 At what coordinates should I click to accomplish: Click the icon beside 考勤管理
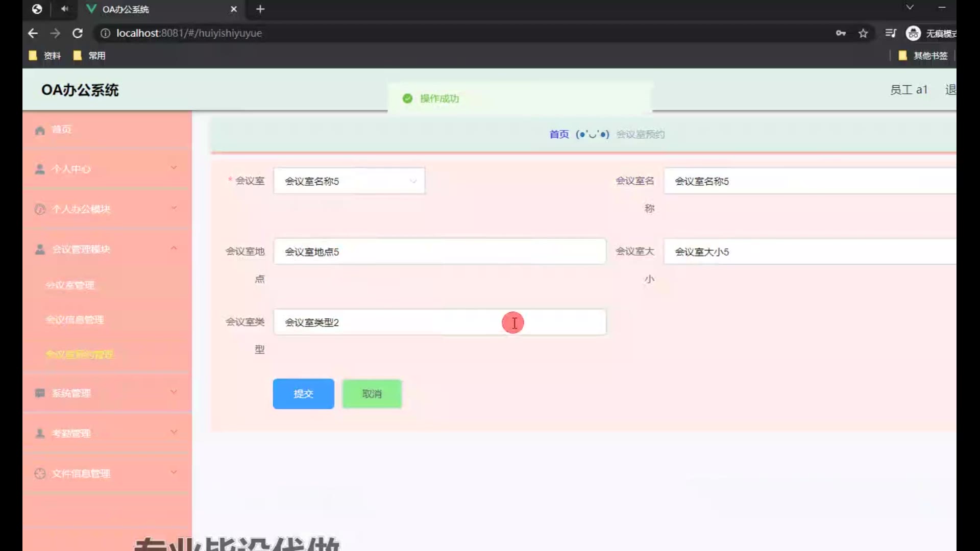click(x=40, y=433)
